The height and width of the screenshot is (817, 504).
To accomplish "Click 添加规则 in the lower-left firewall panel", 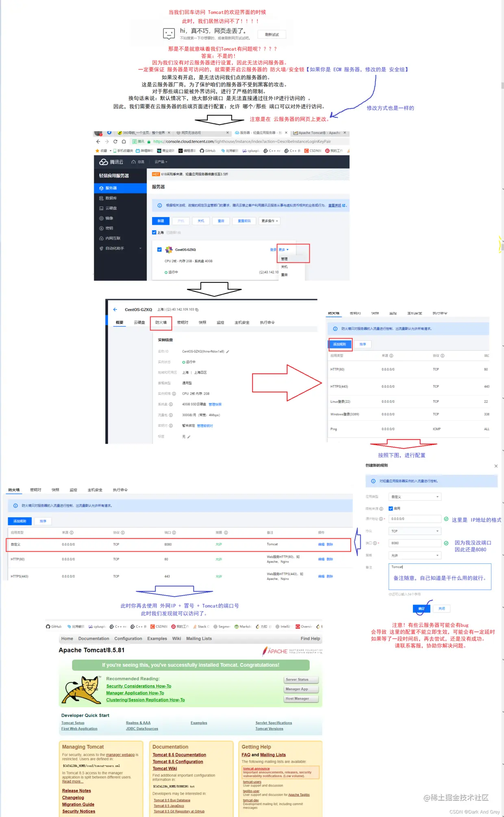I will click(20, 521).
